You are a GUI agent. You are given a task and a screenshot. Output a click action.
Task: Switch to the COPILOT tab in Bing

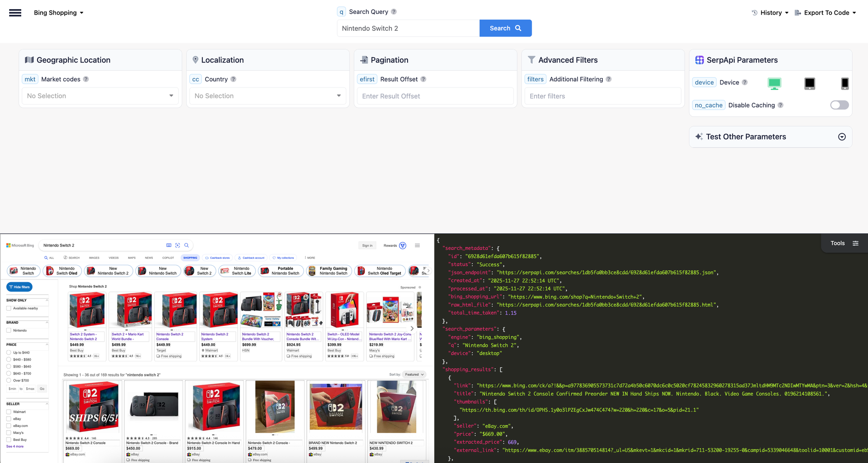[168, 258]
